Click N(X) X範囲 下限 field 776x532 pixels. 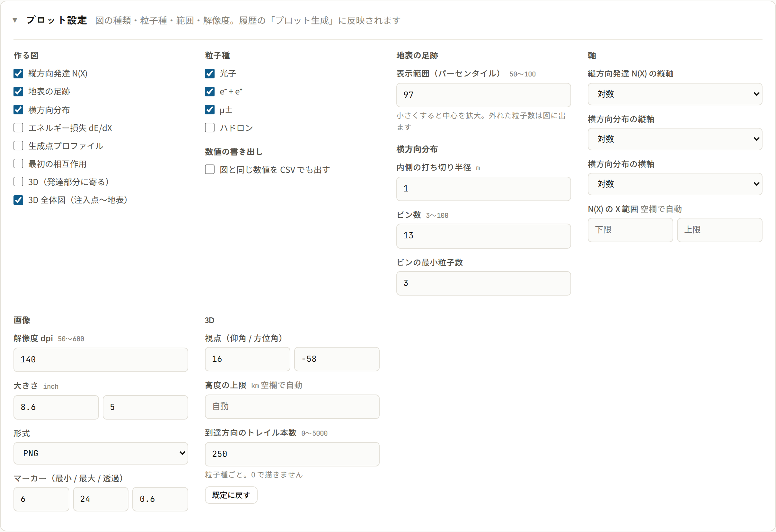click(630, 230)
